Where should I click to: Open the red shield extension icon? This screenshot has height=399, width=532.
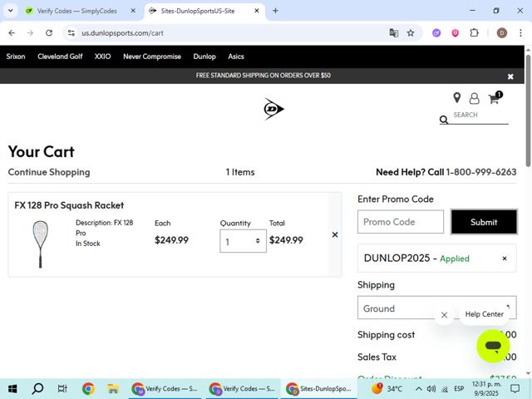click(455, 33)
